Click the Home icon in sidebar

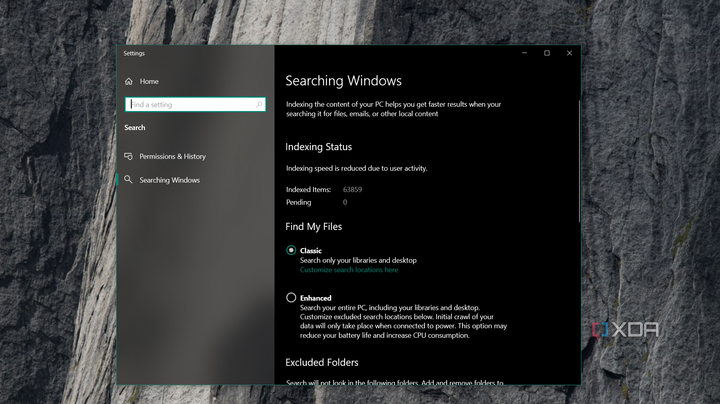[129, 81]
